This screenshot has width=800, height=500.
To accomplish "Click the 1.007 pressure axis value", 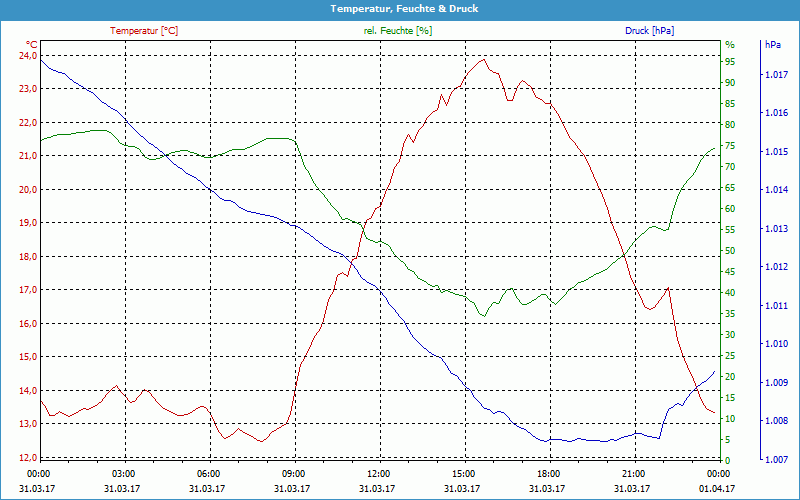I will 776,460.
